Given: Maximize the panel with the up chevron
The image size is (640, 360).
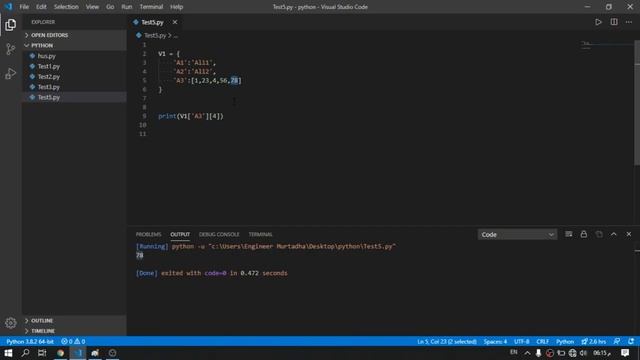Looking at the screenshot, I should coord(613,234).
